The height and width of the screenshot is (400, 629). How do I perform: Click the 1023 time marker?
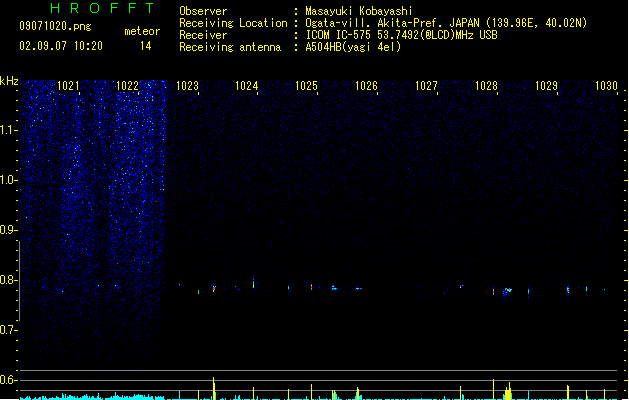coord(187,86)
